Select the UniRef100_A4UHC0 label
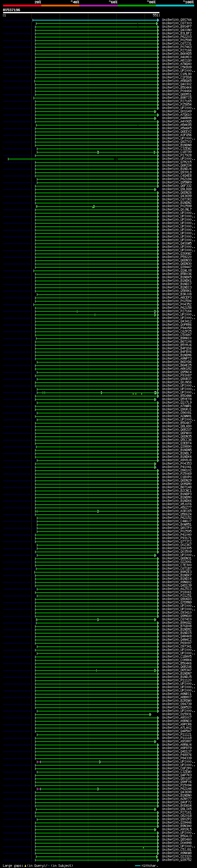 176,57
